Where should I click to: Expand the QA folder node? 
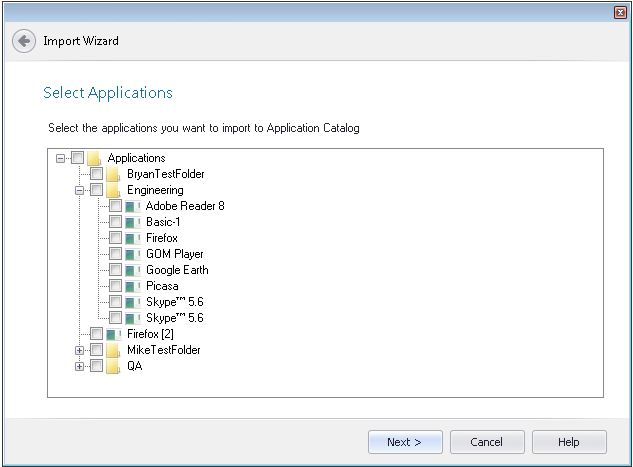pyautogui.click(x=80, y=366)
